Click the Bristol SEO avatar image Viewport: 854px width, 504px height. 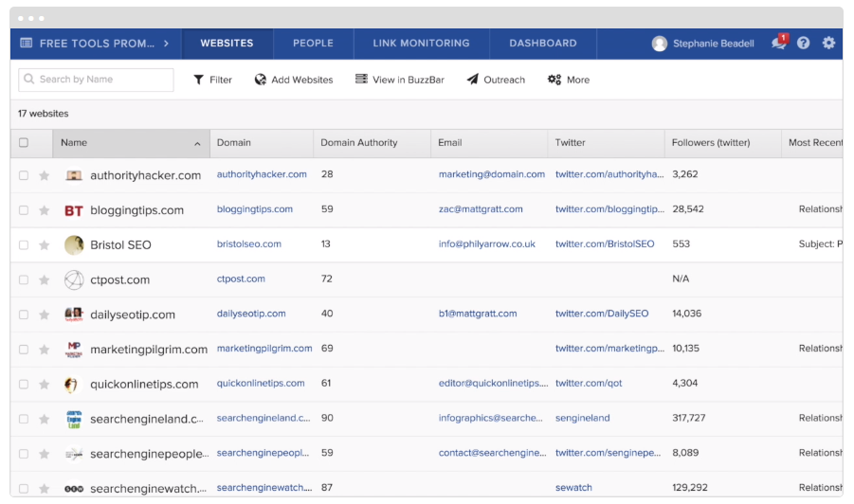coord(74,245)
